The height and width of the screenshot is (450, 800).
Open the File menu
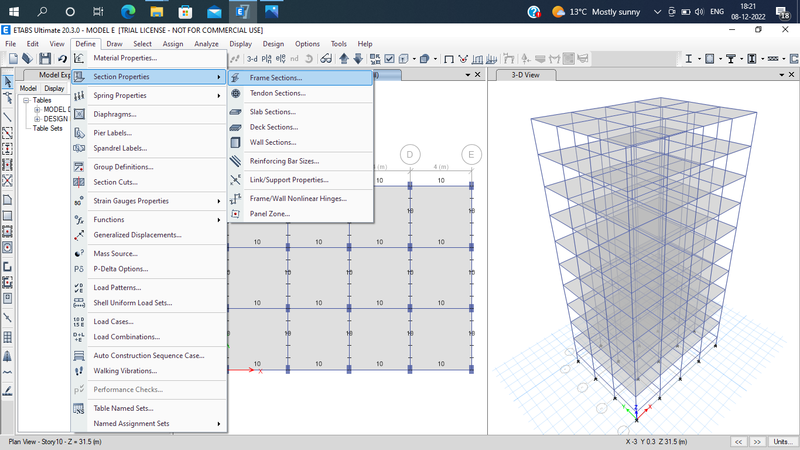(10, 44)
